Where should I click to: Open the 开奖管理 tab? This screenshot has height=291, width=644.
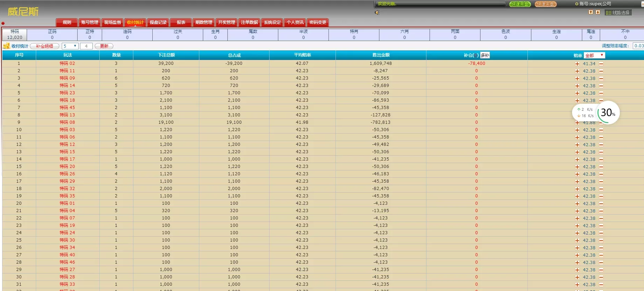pyautogui.click(x=226, y=22)
